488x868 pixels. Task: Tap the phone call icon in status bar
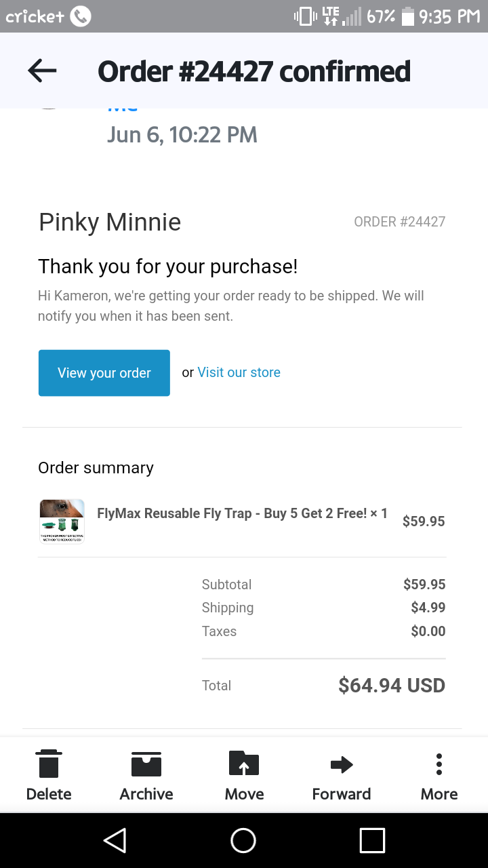[x=80, y=16]
